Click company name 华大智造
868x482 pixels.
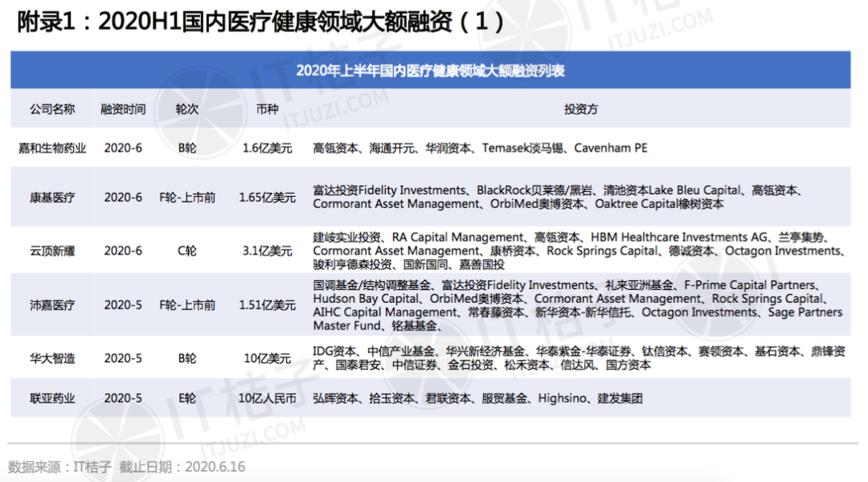tap(52, 358)
